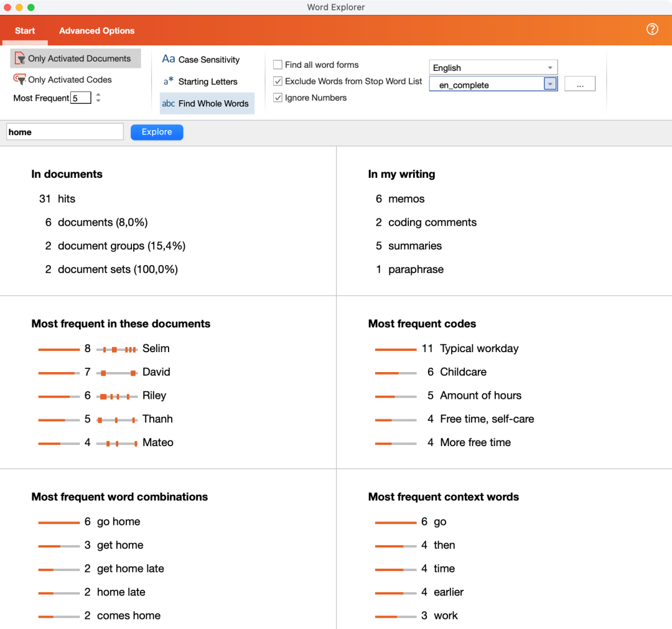The height and width of the screenshot is (629, 672).
Task: Select the Riley document name
Action: click(x=154, y=396)
